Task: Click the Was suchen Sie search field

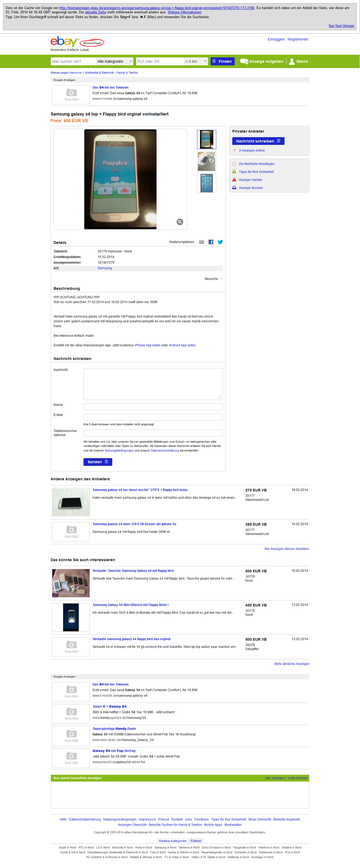Action: 73,61
